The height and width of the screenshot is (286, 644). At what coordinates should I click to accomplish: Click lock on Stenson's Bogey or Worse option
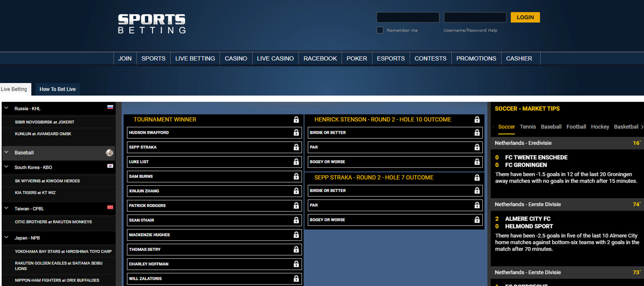pos(477,162)
